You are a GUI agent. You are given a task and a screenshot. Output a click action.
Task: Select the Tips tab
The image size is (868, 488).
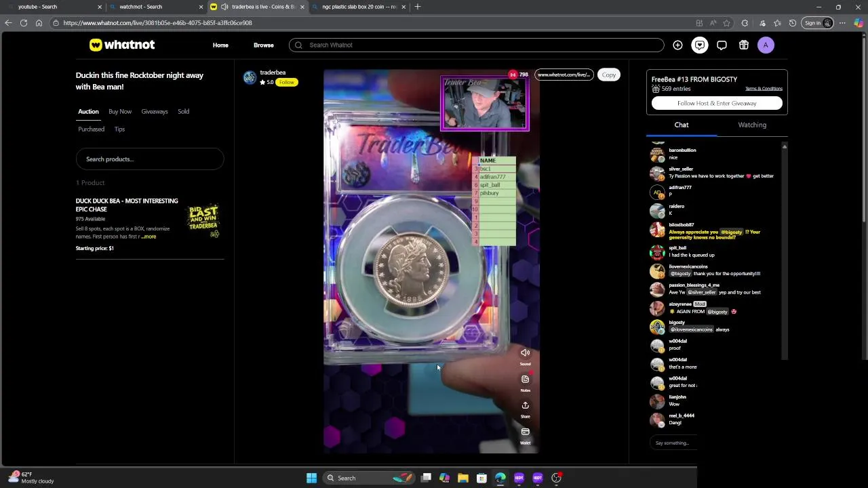tap(119, 129)
